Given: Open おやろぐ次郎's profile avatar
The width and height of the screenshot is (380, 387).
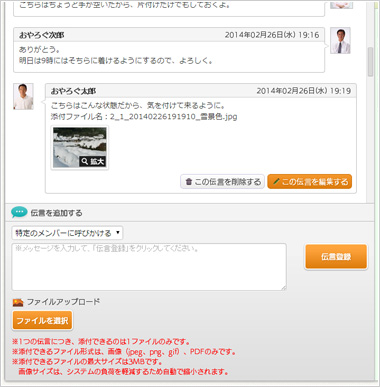Looking at the screenshot, I should 340,41.
